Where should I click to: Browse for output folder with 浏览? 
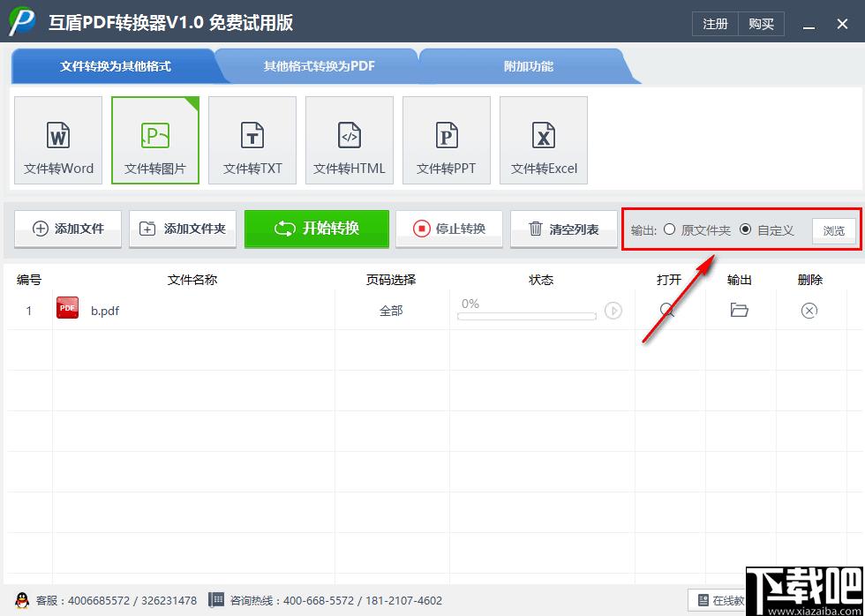tap(833, 231)
